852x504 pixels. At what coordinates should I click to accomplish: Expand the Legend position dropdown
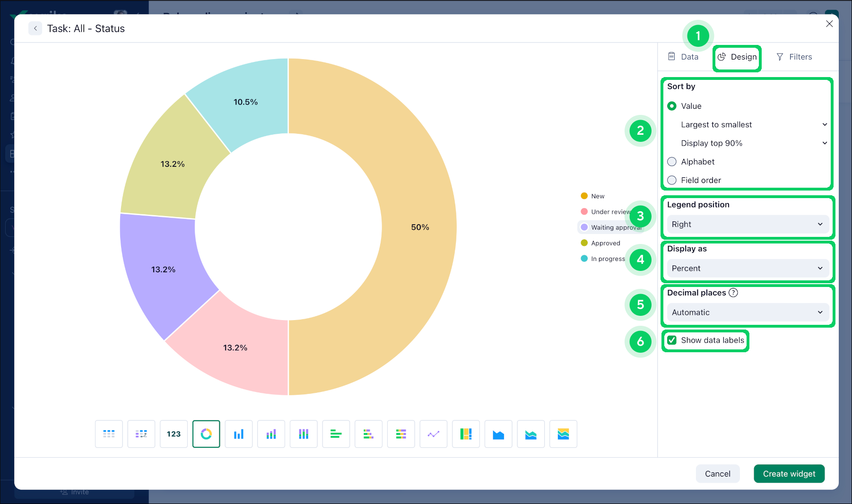(747, 224)
